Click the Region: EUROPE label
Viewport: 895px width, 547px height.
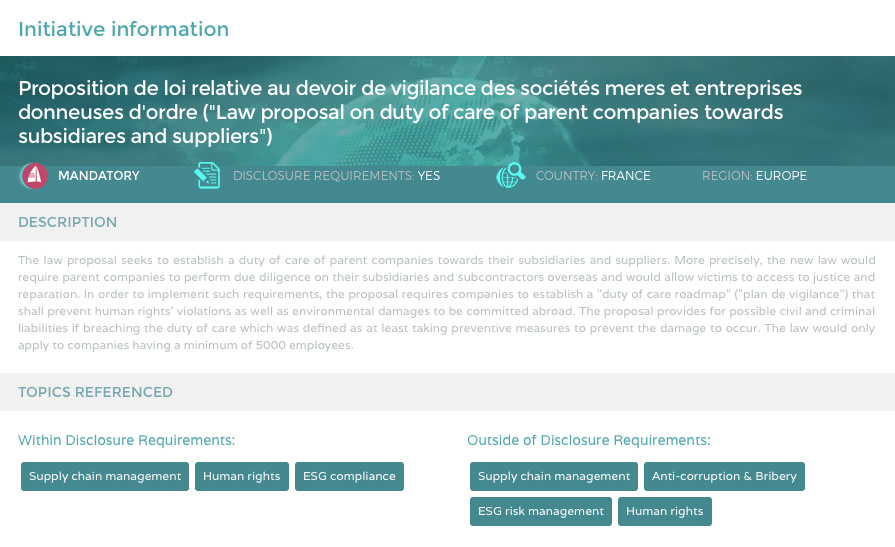pyautogui.click(x=754, y=176)
